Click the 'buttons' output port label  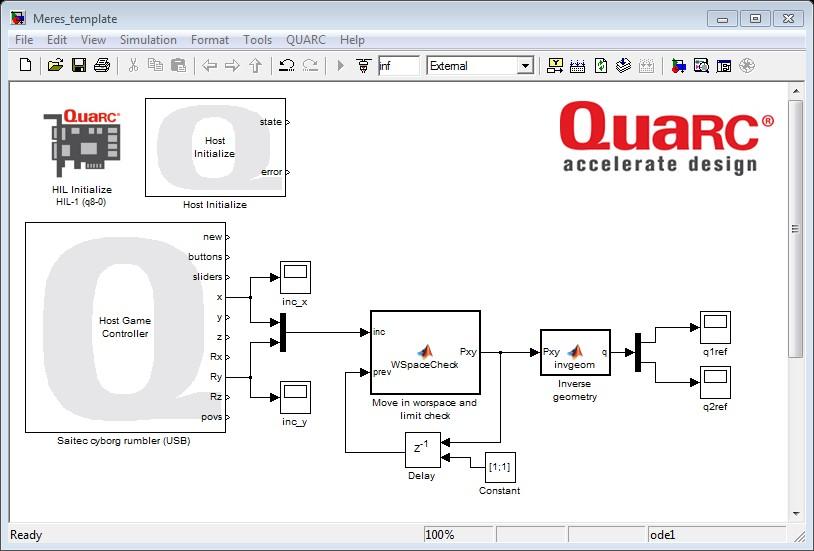(x=205, y=257)
